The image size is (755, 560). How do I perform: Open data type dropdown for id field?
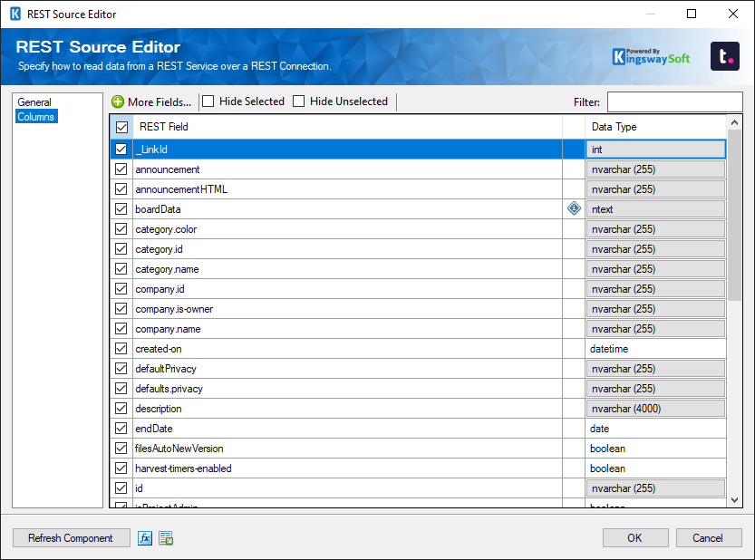point(655,488)
